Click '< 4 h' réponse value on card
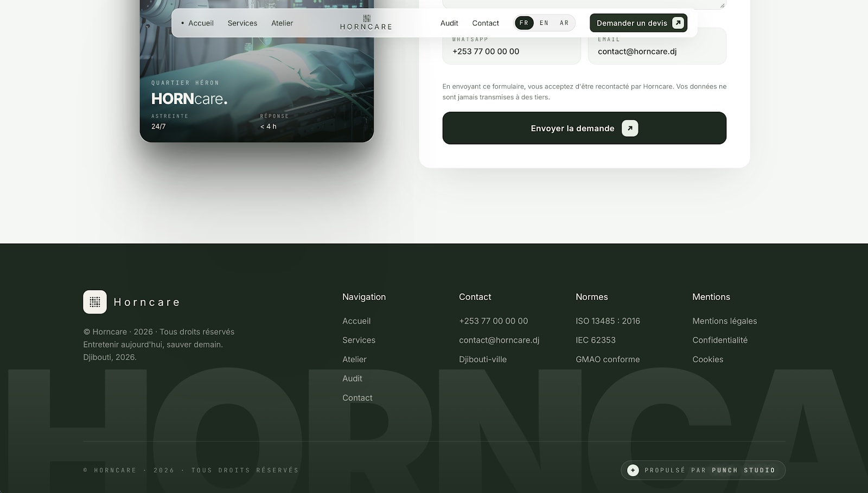The image size is (868, 493). 268,126
